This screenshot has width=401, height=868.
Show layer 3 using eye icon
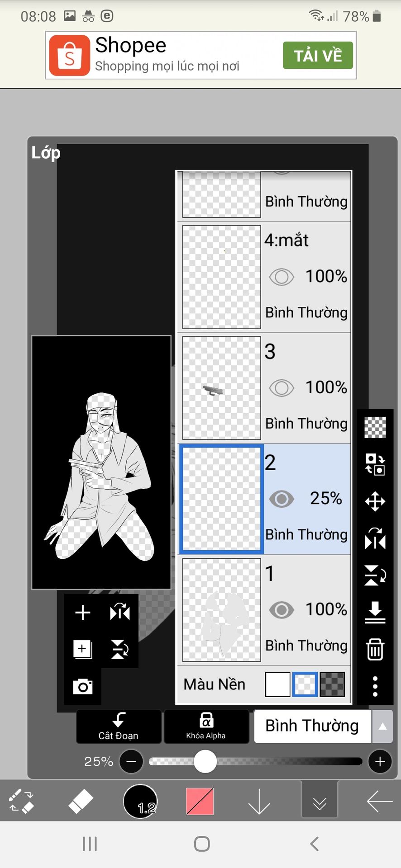click(282, 387)
